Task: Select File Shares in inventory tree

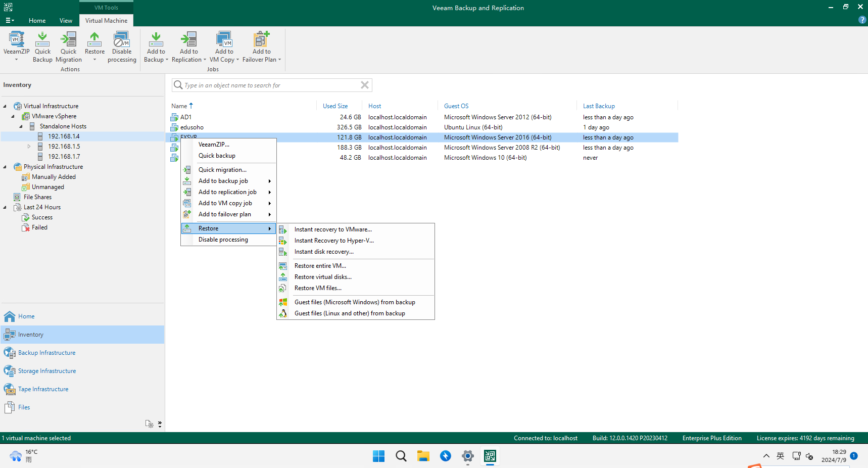Action: tap(37, 197)
